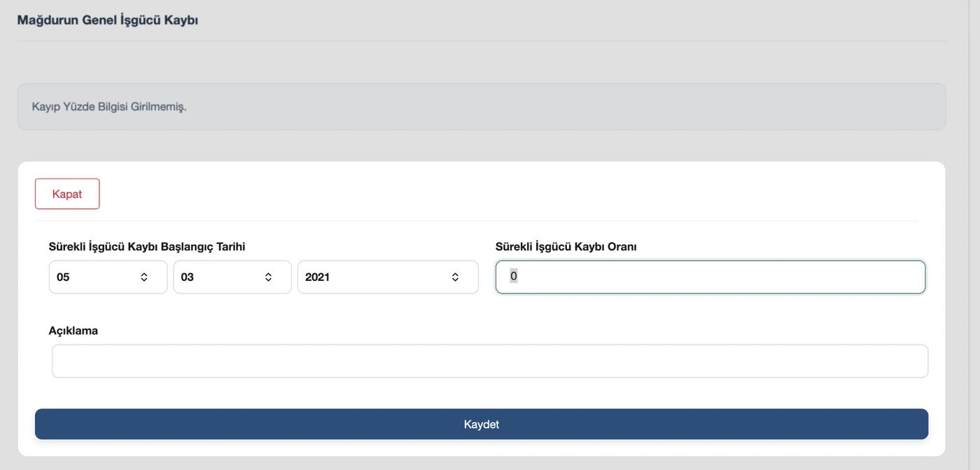Click the chevron arrows in the month selector

tap(268, 277)
